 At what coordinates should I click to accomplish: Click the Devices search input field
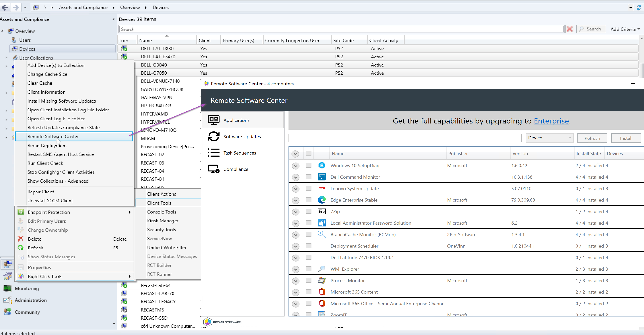click(x=341, y=29)
